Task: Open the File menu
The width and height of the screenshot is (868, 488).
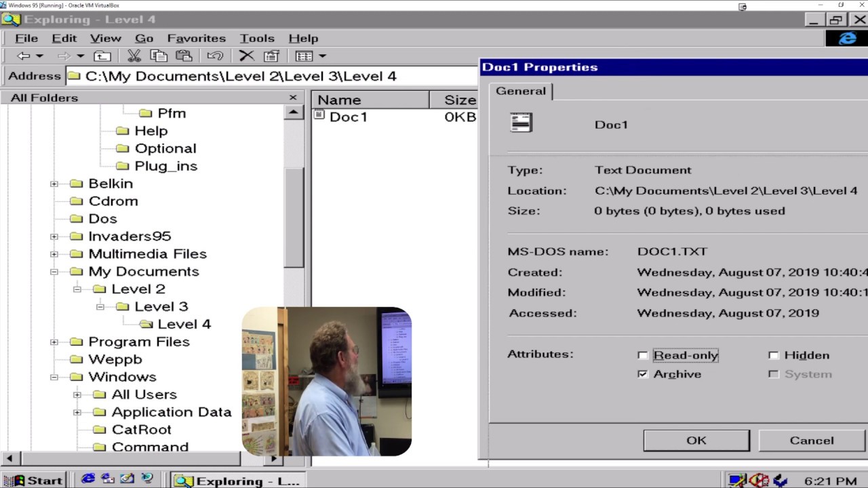Action: (x=26, y=38)
